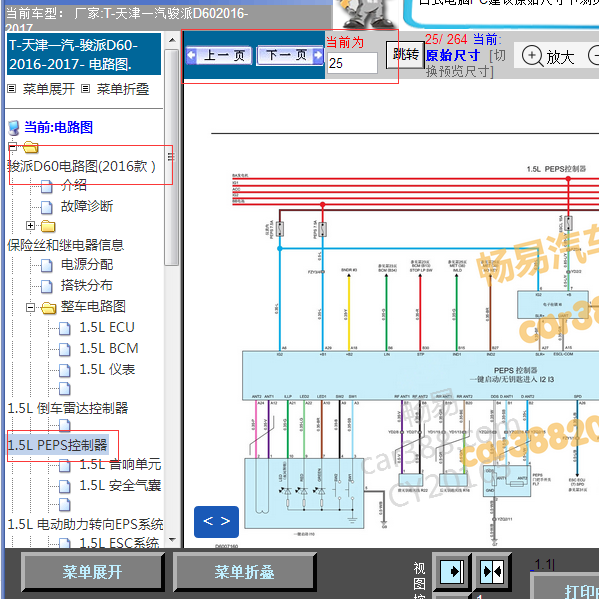Go to next page with 下一页 button
This screenshot has width=599, height=599.
tap(290, 55)
